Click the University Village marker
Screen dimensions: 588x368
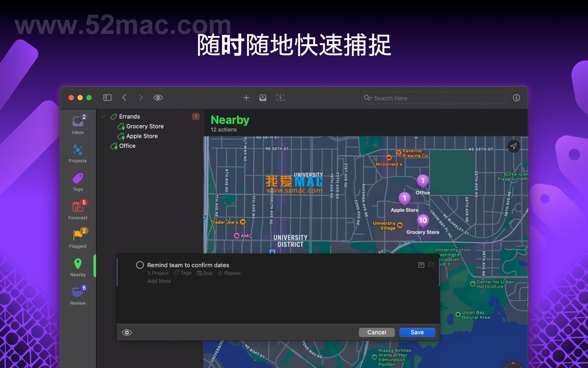click(400, 225)
